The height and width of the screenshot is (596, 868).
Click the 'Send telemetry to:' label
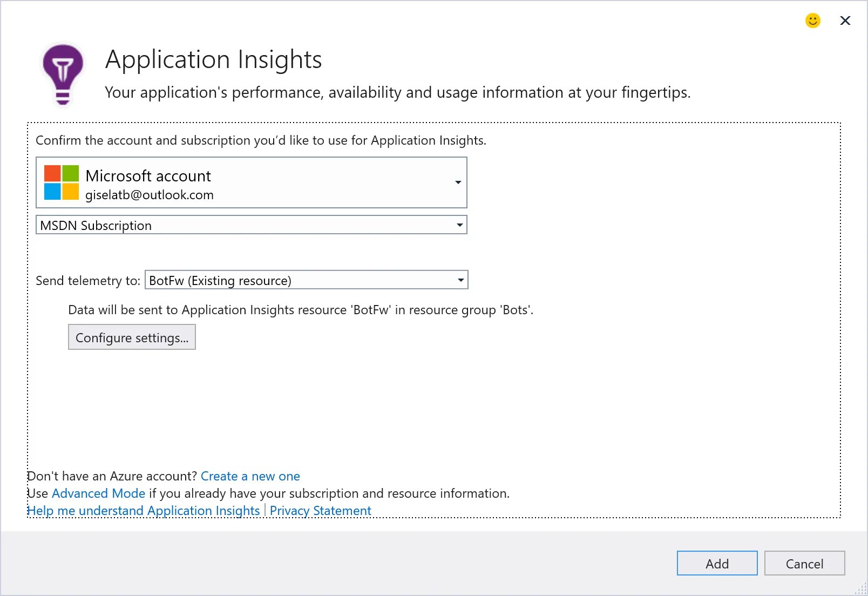click(x=88, y=281)
